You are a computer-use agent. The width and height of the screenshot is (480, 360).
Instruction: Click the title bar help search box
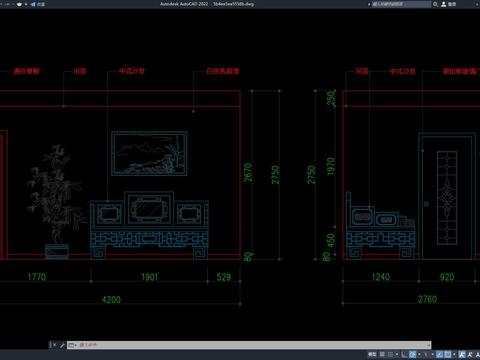point(401,4)
